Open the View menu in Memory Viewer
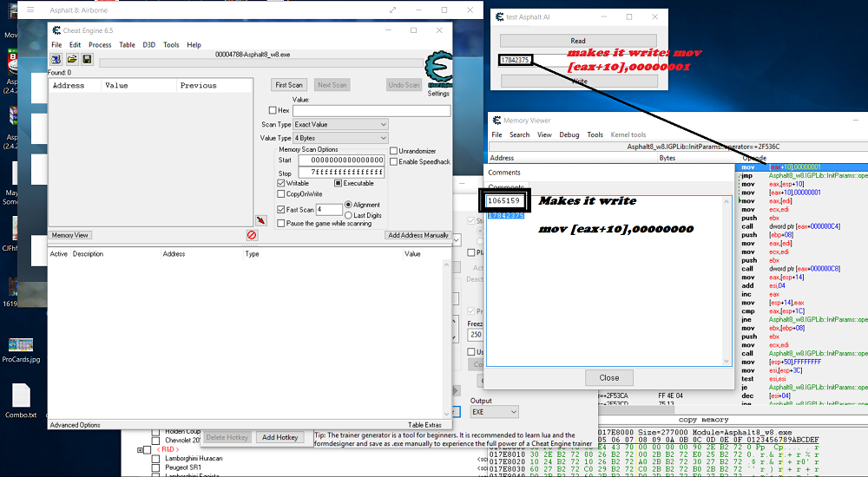Screen dimensions: 868x477 click(x=544, y=134)
